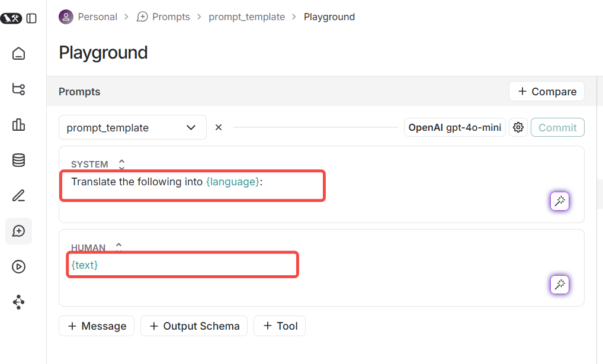Click the magic wand in HUMAN message
The width and height of the screenshot is (603, 364).
point(559,285)
